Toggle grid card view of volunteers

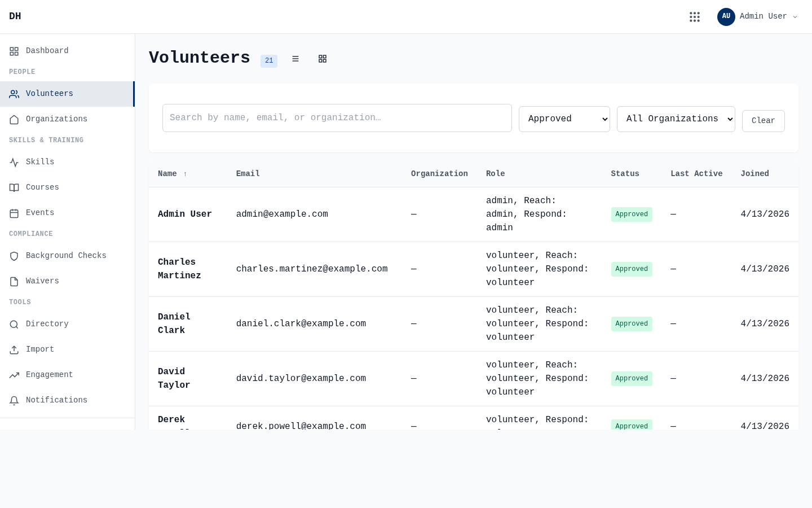point(323,59)
